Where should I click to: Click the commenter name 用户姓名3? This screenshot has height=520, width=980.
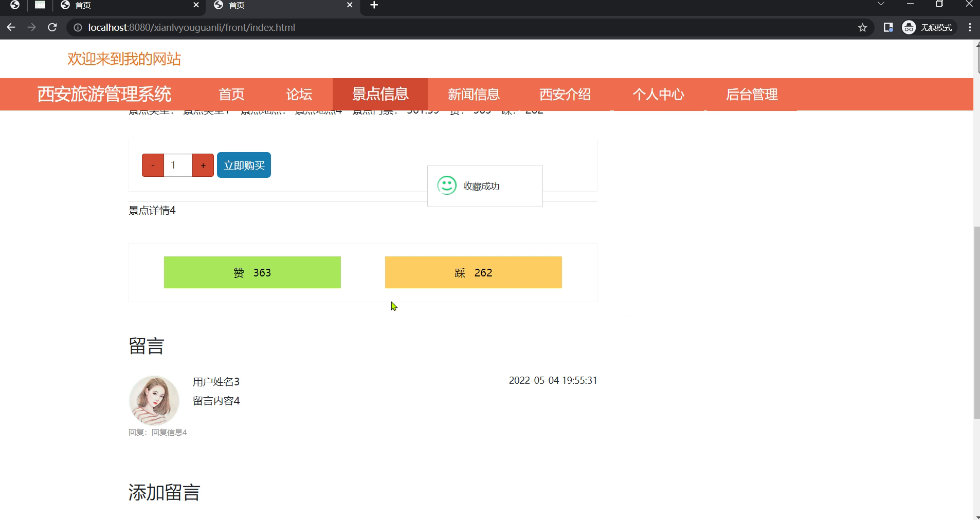coord(216,382)
